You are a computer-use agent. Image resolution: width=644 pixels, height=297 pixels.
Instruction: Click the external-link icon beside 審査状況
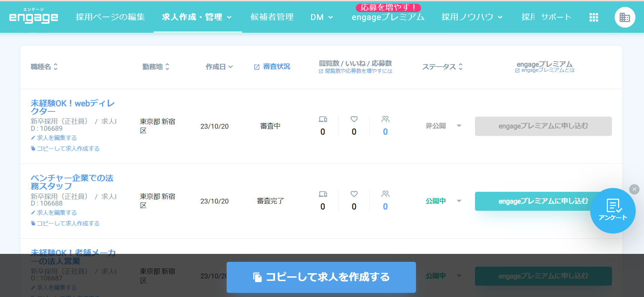(257, 67)
